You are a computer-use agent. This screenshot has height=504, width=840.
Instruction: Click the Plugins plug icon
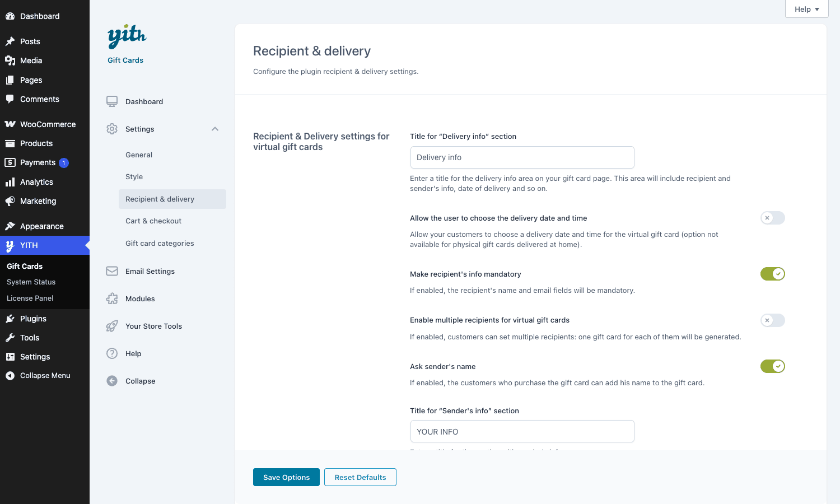(x=10, y=319)
